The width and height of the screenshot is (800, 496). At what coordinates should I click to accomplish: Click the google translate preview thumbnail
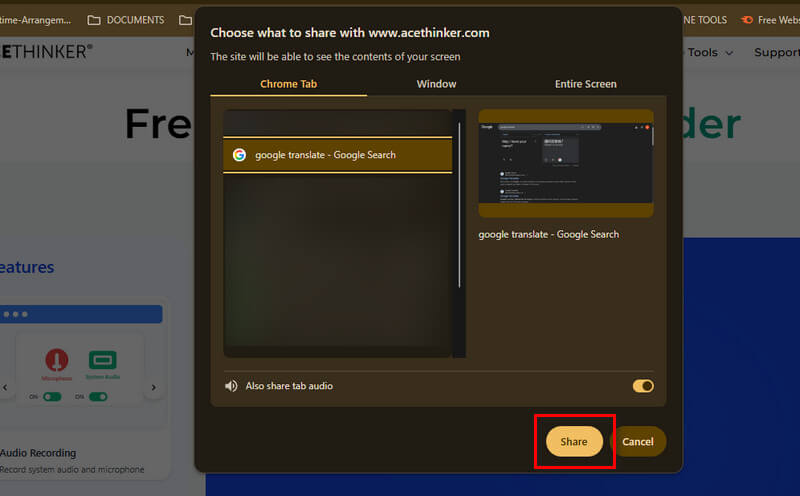point(566,163)
